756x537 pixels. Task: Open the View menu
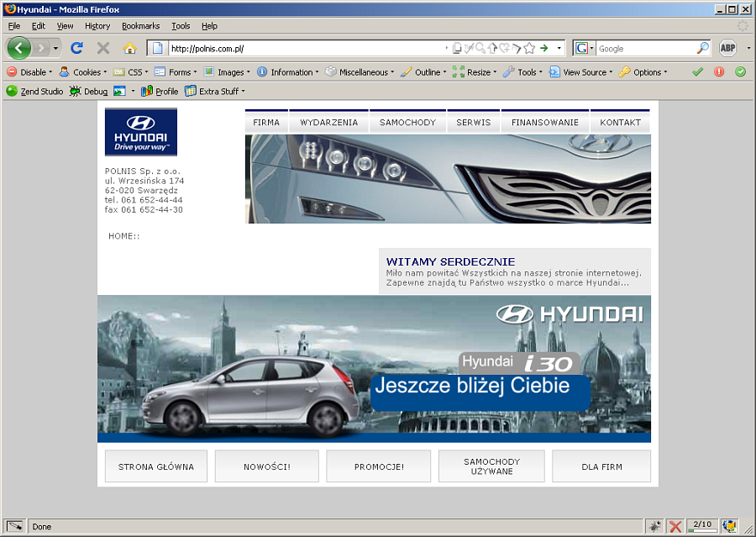pyautogui.click(x=65, y=26)
